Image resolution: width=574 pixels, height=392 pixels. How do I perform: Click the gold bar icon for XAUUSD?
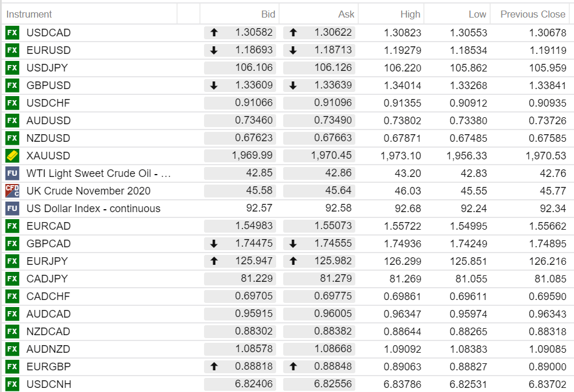pos(12,156)
